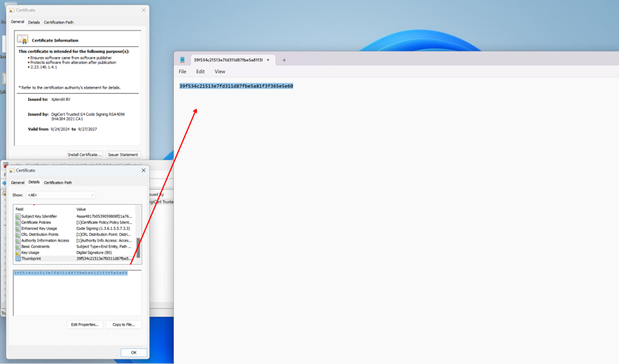Click the Install Certificate button
This screenshot has height=364, width=619.
coord(84,155)
